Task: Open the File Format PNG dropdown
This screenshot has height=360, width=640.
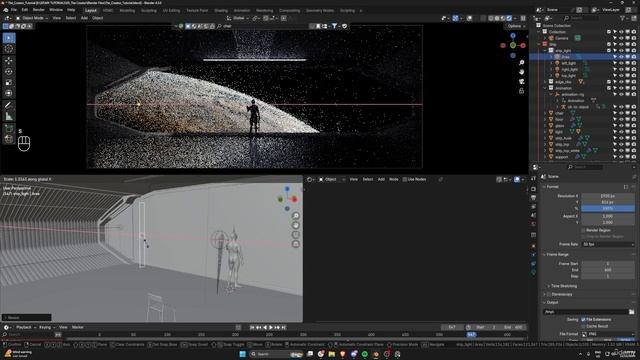Action: pos(608,334)
